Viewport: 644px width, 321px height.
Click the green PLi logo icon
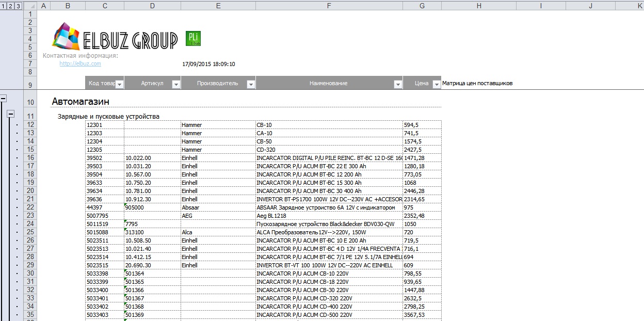point(193,39)
